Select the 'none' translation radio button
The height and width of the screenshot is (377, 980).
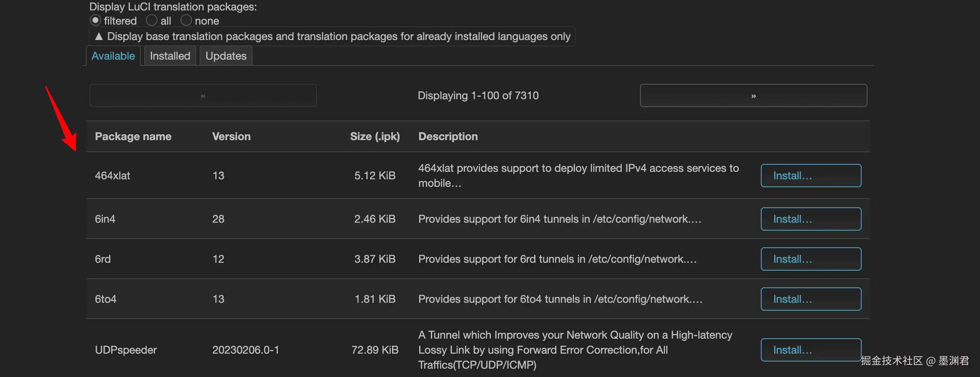186,20
